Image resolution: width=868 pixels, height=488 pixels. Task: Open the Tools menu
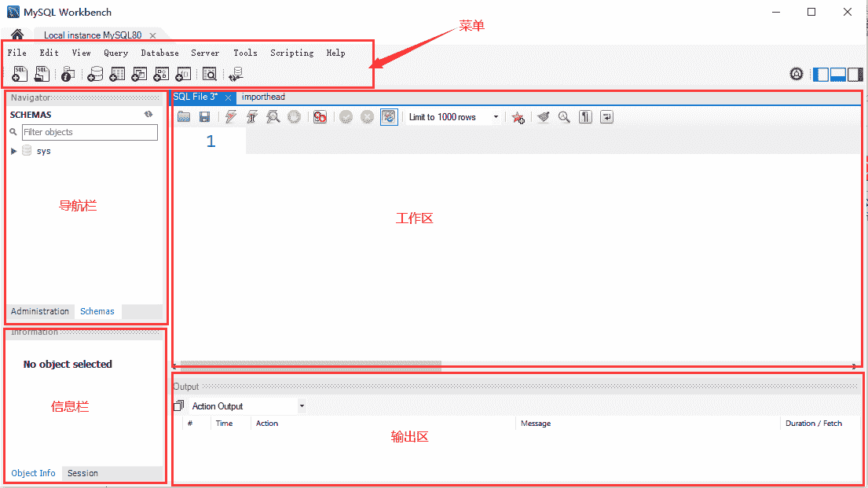[x=245, y=53]
